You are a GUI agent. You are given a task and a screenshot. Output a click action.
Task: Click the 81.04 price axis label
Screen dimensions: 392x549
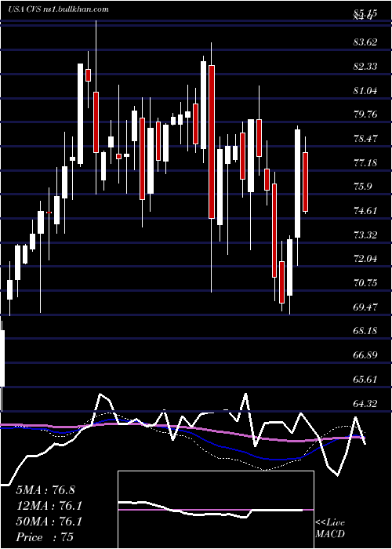(365, 91)
